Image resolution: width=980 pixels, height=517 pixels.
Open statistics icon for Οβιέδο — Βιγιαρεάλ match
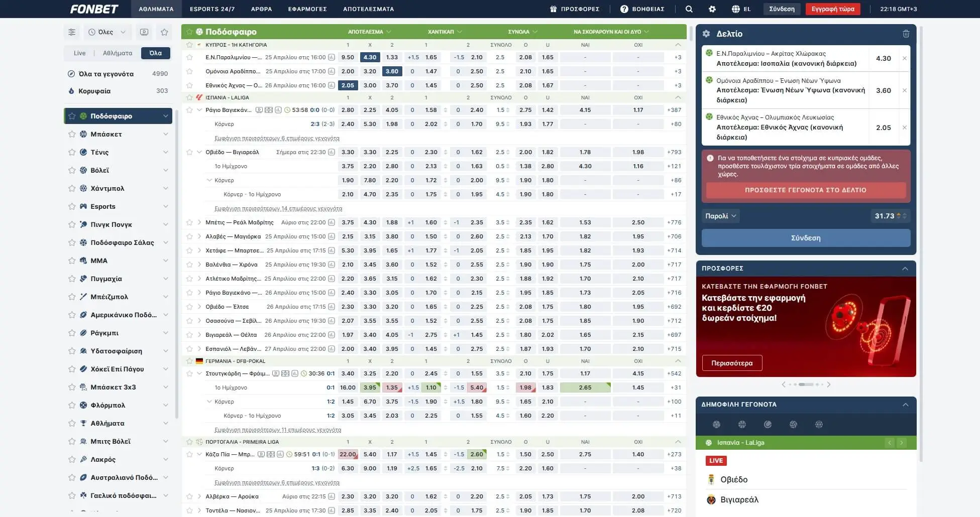[332, 152]
